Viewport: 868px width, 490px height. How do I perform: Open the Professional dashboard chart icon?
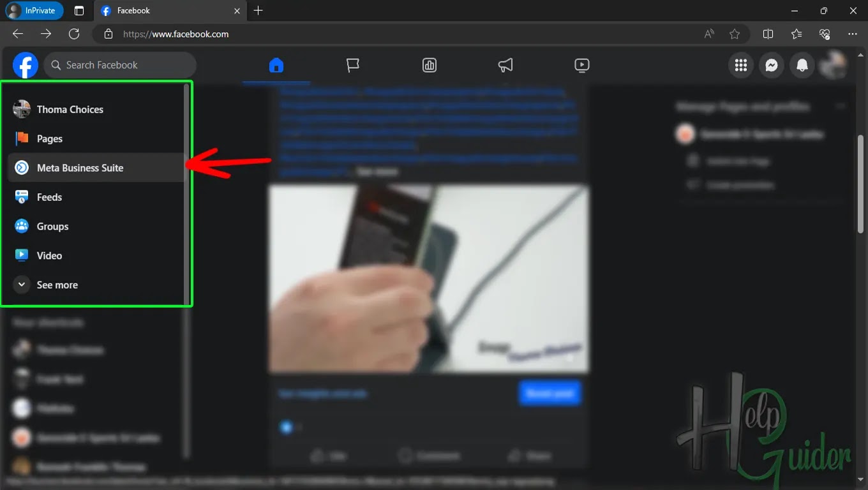tap(430, 65)
